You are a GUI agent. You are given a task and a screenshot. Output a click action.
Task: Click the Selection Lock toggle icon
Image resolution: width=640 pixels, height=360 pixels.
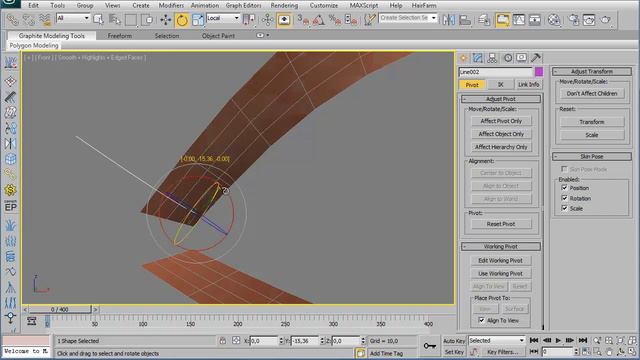pos(222,340)
